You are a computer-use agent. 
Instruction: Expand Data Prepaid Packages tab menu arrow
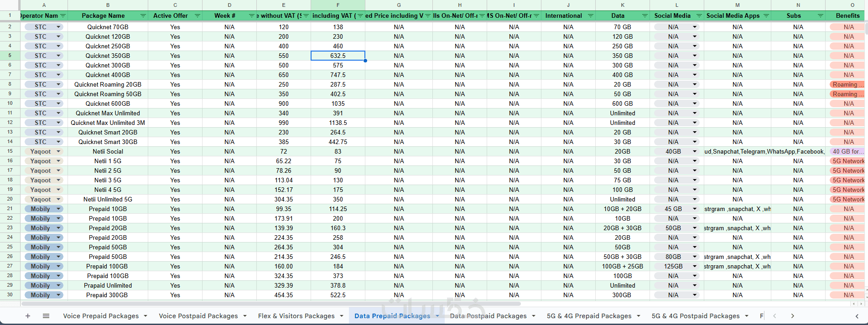click(x=437, y=316)
